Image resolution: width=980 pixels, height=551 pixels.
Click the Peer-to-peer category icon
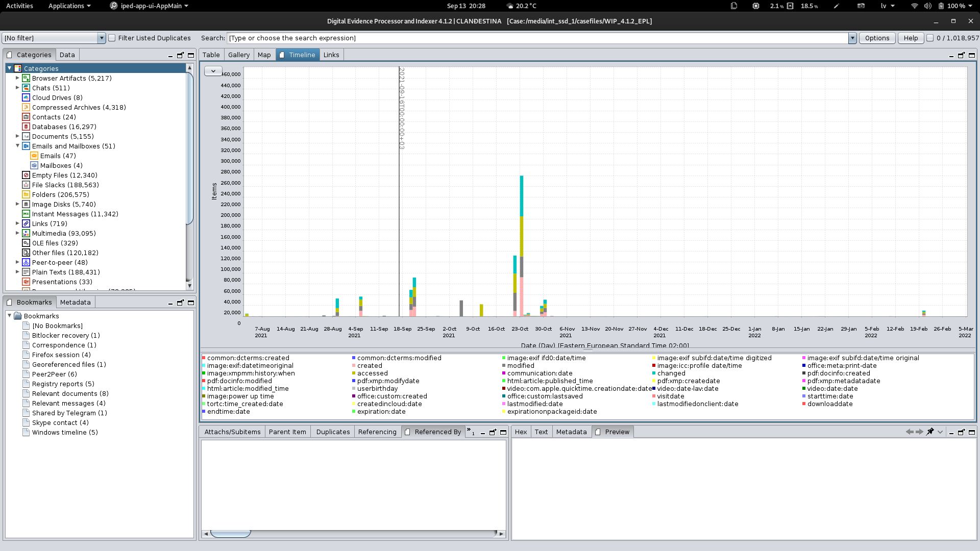pos(26,262)
